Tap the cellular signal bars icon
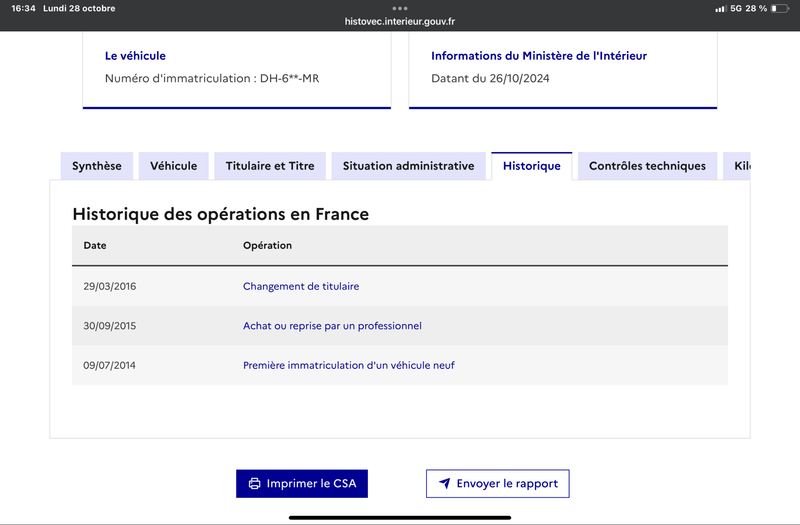Screen dimensions: 800x525 720,9
